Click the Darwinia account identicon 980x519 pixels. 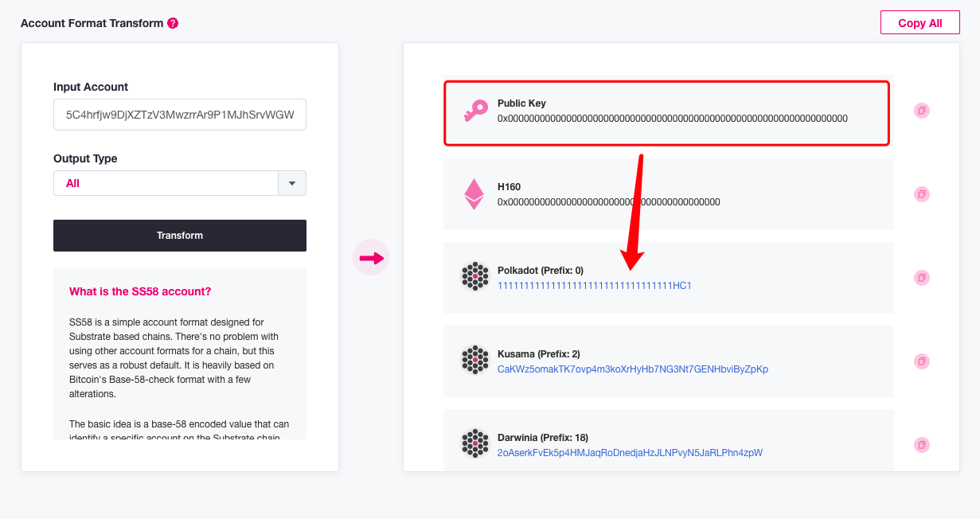click(x=474, y=444)
